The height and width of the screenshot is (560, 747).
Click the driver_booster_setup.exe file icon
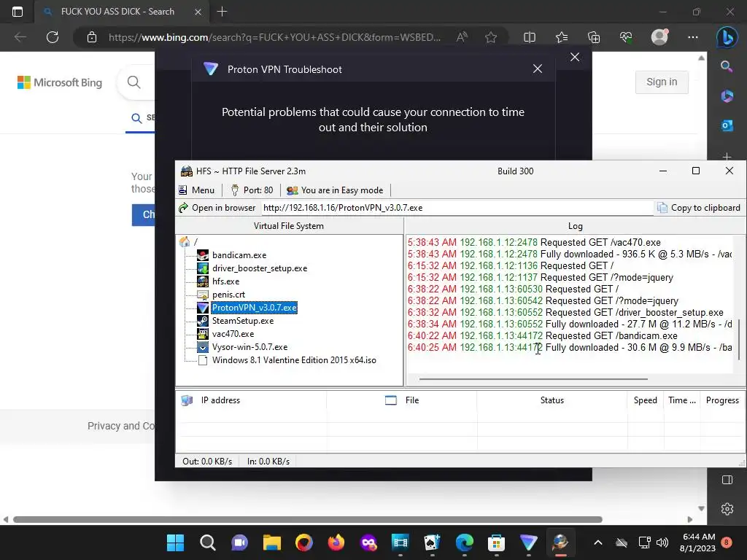(203, 268)
